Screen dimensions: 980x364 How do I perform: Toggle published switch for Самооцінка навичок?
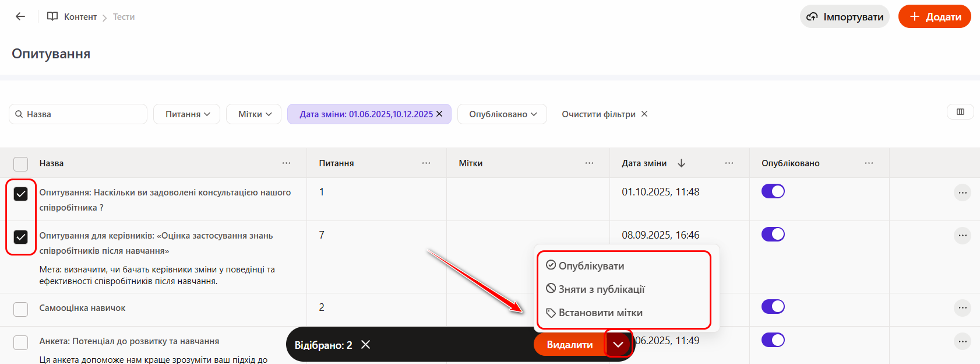pos(773,307)
